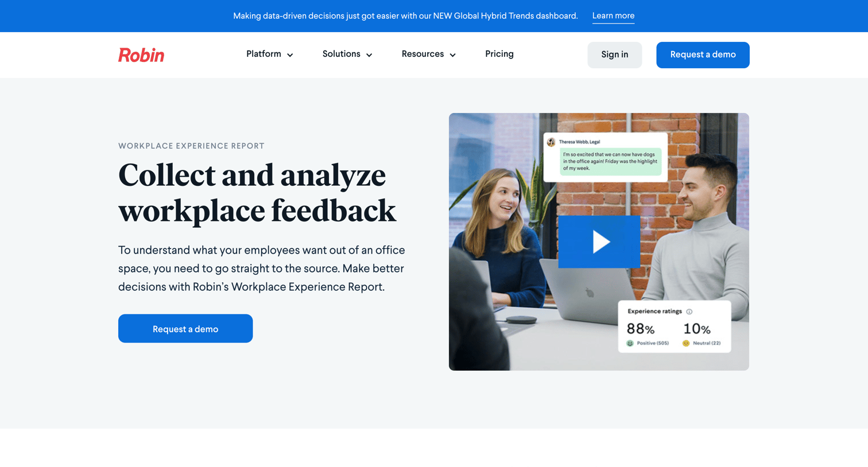Click the green positive smiley icon
Viewport: 868px width, 467px height.
point(630,343)
